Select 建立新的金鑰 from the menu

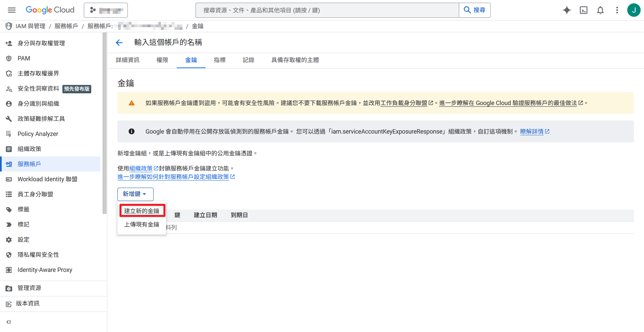[x=142, y=210]
